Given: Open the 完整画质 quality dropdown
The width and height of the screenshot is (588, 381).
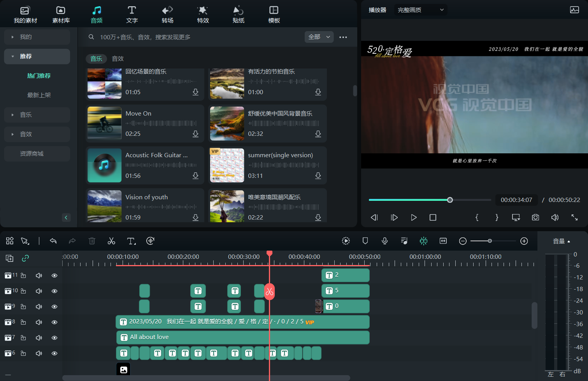Looking at the screenshot, I should [x=420, y=10].
